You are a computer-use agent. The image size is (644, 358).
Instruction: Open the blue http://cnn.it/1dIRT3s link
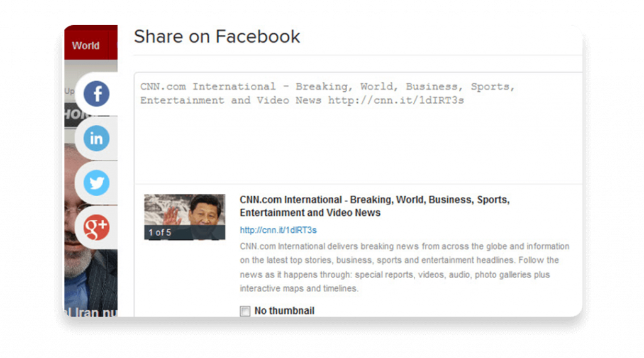[278, 230]
